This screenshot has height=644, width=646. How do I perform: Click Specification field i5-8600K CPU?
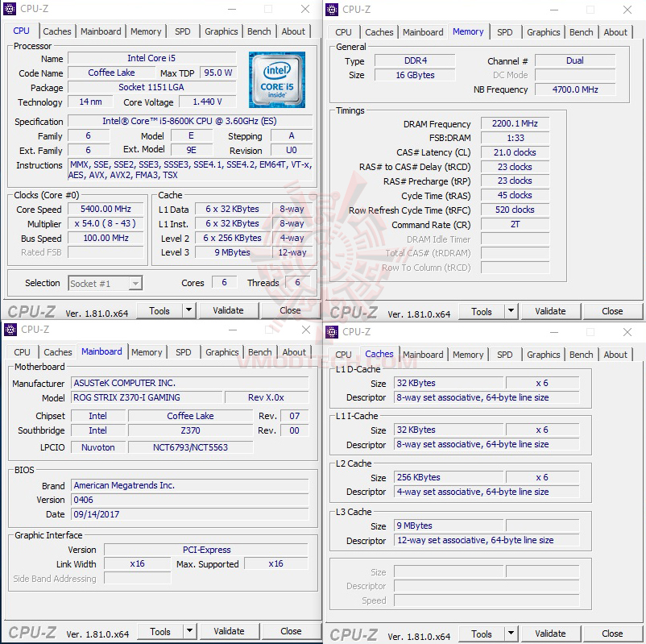point(190,121)
